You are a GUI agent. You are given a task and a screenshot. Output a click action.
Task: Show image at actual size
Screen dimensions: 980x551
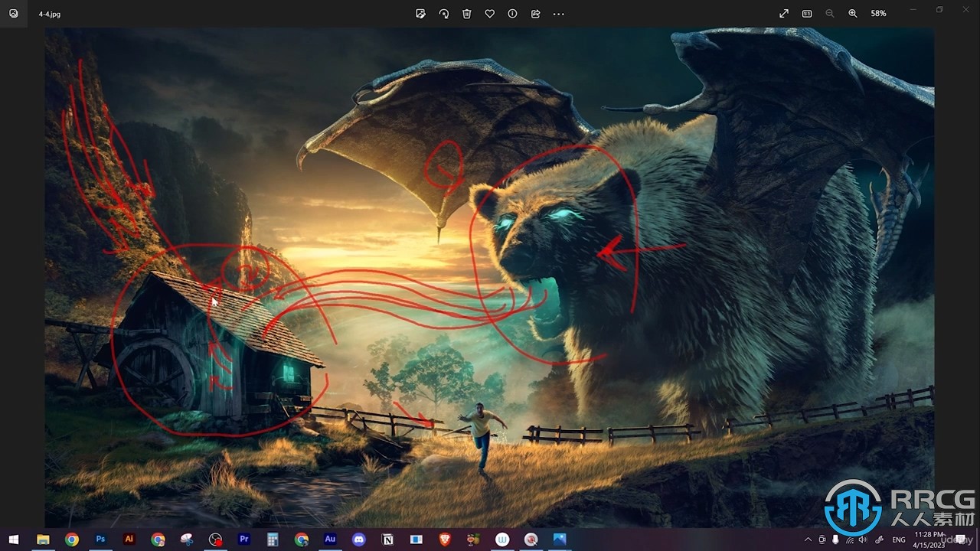click(807, 14)
